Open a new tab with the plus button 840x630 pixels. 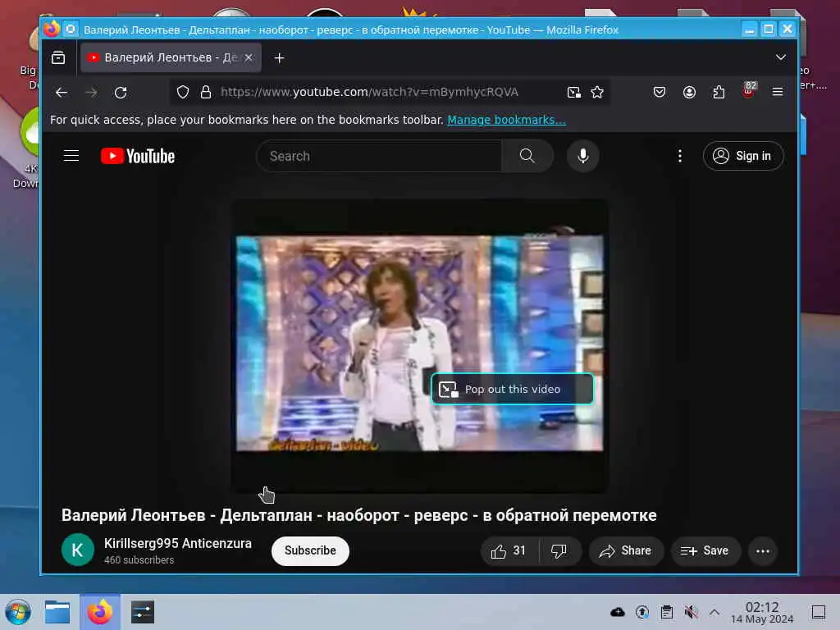[279, 58]
